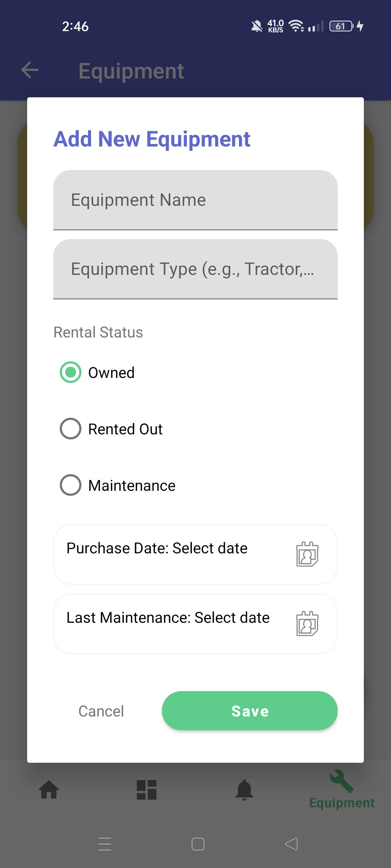
Task: Tap the Android home square icon
Action: point(198,844)
